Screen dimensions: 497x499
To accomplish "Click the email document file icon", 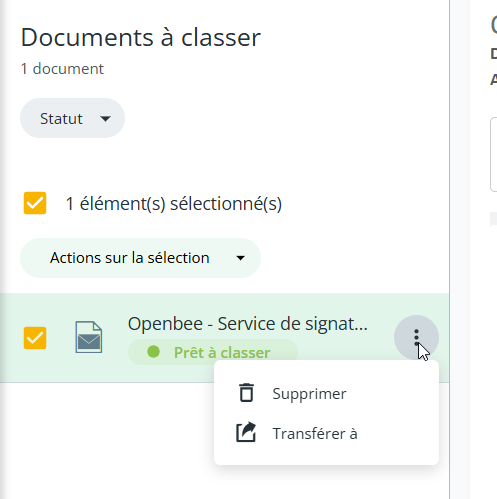I will click(x=88, y=337).
